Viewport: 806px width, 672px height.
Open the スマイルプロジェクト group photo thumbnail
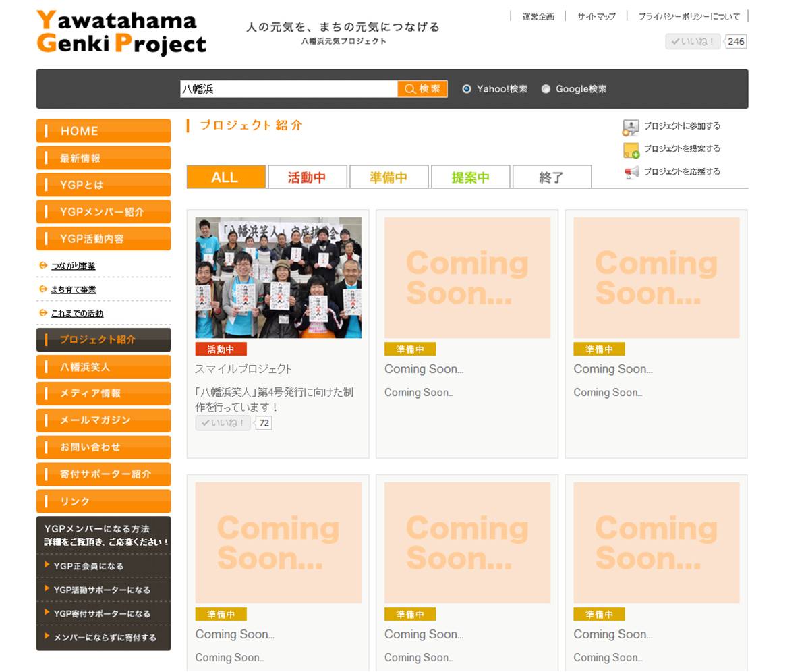pos(278,277)
